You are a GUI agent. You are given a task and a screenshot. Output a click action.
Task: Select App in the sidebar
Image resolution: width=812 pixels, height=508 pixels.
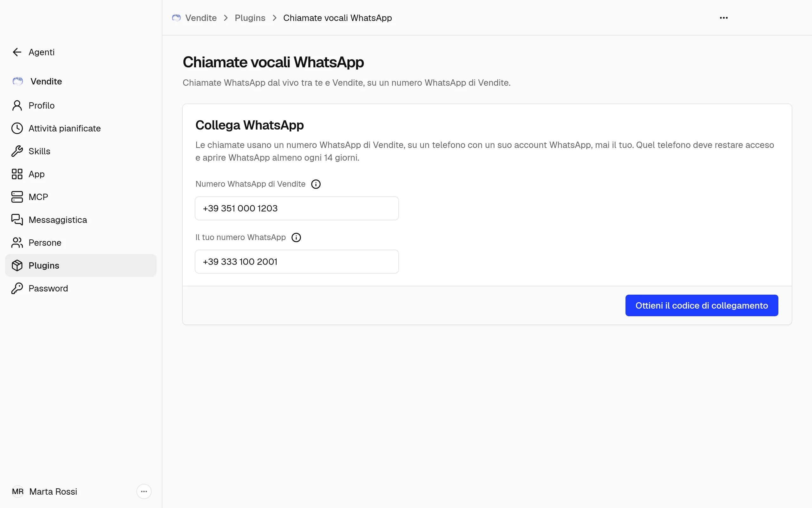(81, 174)
